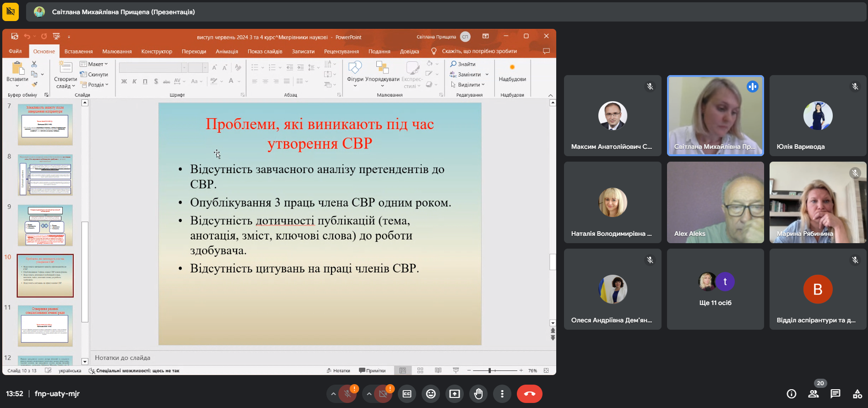Image resolution: width=868 pixels, height=408 pixels.
Task: Select slide 11 thumbnail
Action: coord(45,326)
